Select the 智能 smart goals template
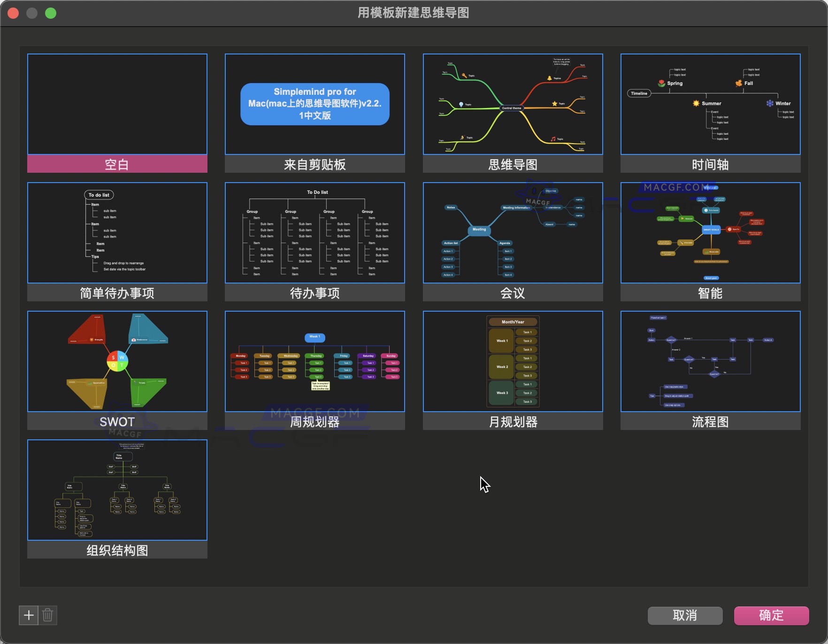The width and height of the screenshot is (828, 644). [710, 233]
